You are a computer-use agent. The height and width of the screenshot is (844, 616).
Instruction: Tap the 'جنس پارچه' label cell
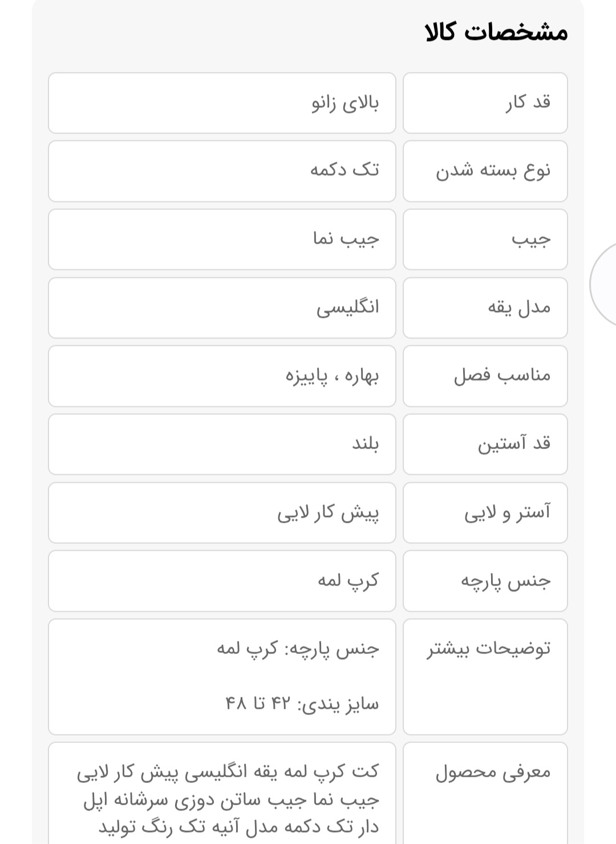click(485, 581)
